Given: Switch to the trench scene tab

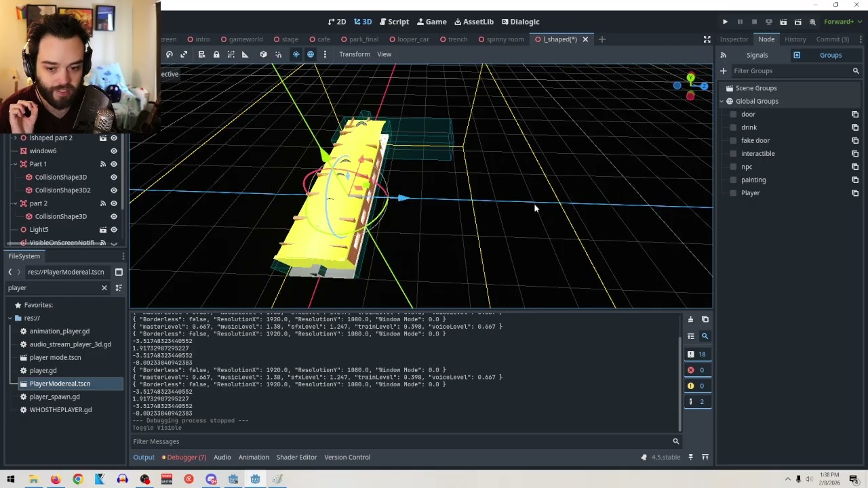Looking at the screenshot, I should point(452,39).
